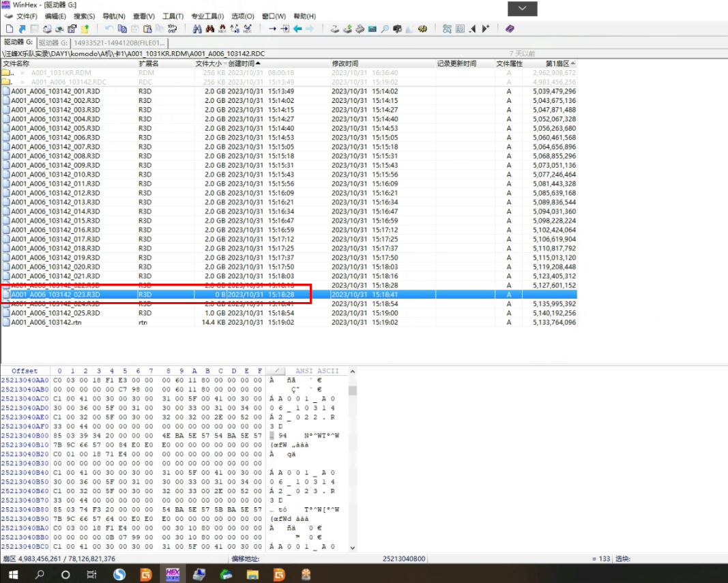728x583 pixels.
Task: Click the hex pane scrollbar up arrow
Action: click(x=352, y=372)
